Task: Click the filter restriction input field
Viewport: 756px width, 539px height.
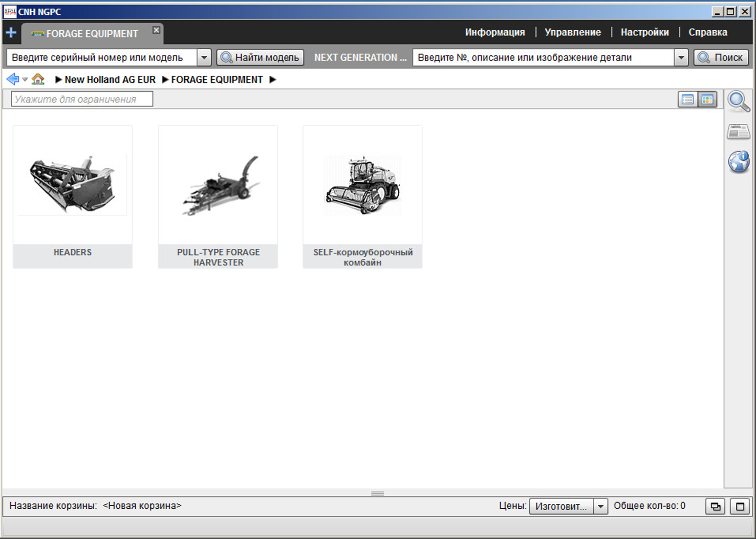Action: point(82,99)
